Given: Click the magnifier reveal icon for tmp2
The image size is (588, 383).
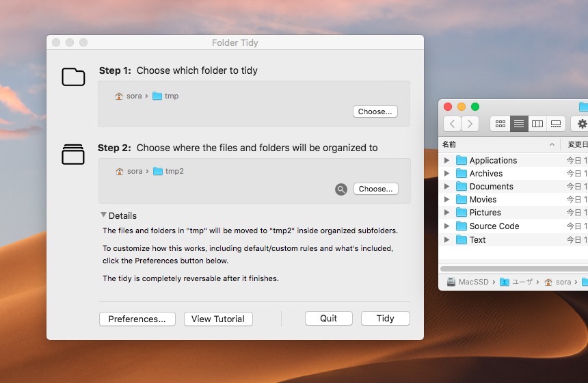Looking at the screenshot, I should (341, 189).
